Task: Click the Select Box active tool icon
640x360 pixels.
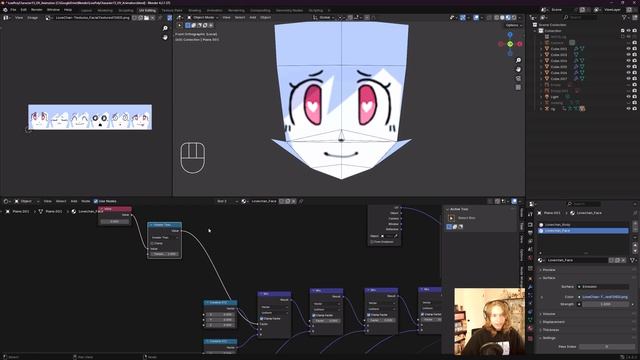Action: pos(451,218)
